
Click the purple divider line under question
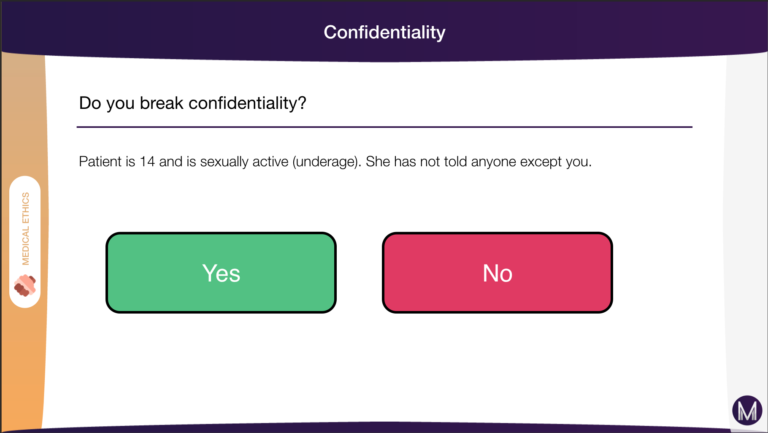[x=384, y=127]
